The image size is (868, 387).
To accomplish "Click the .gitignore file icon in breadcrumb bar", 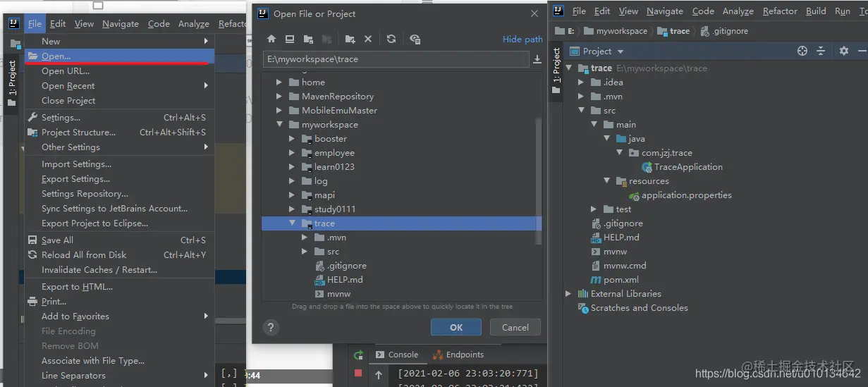I will [705, 31].
